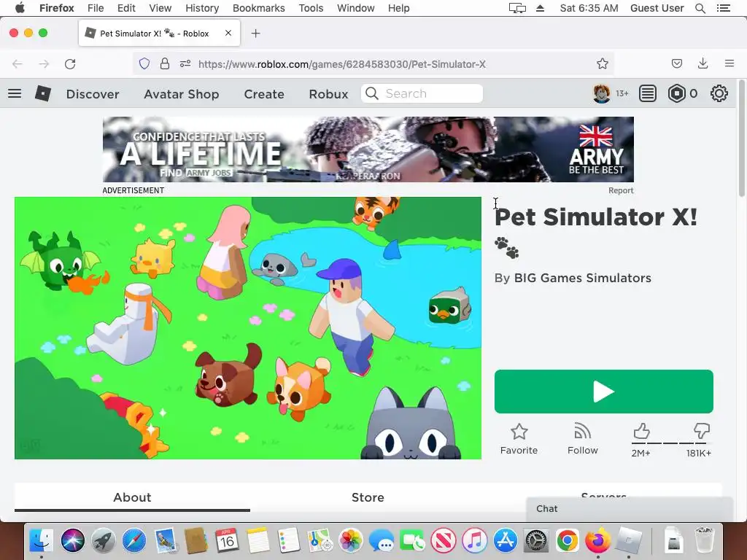Open Finder from the Dock
Image resolution: width=747 pixels, height=560 pixels.
pos(42,541)
